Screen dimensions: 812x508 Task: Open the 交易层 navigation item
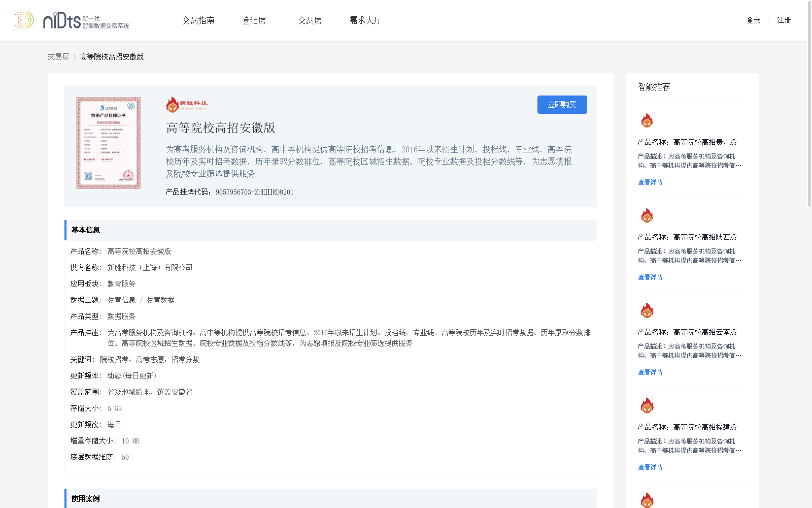coord(310,20)
